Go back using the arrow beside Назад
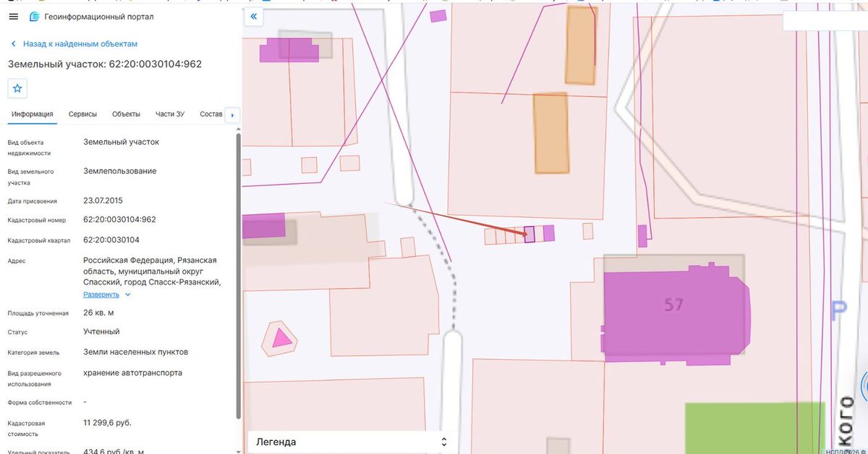The image size is (868, 454). 13,43
